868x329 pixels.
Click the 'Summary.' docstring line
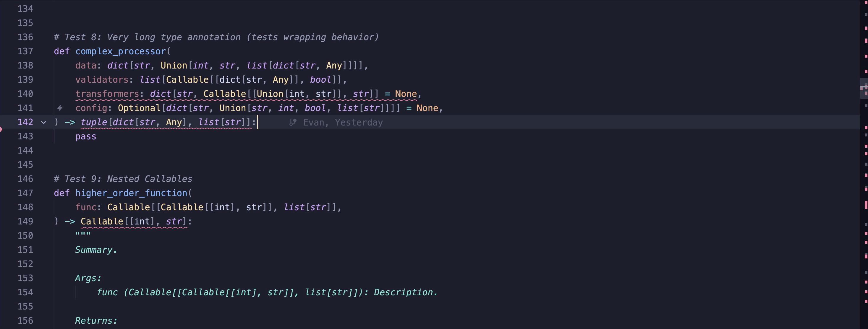coord(96,250)
